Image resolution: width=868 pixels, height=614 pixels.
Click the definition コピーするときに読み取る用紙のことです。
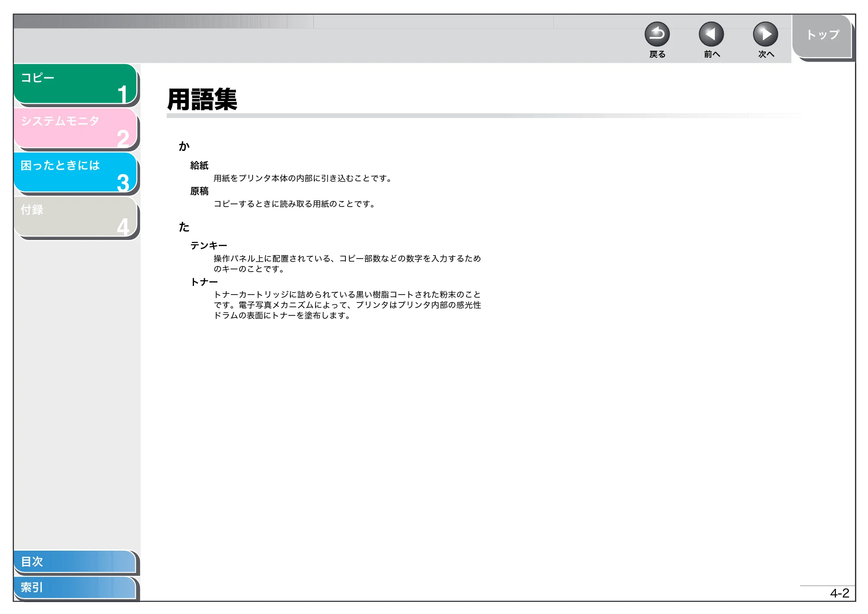[295, 204]
